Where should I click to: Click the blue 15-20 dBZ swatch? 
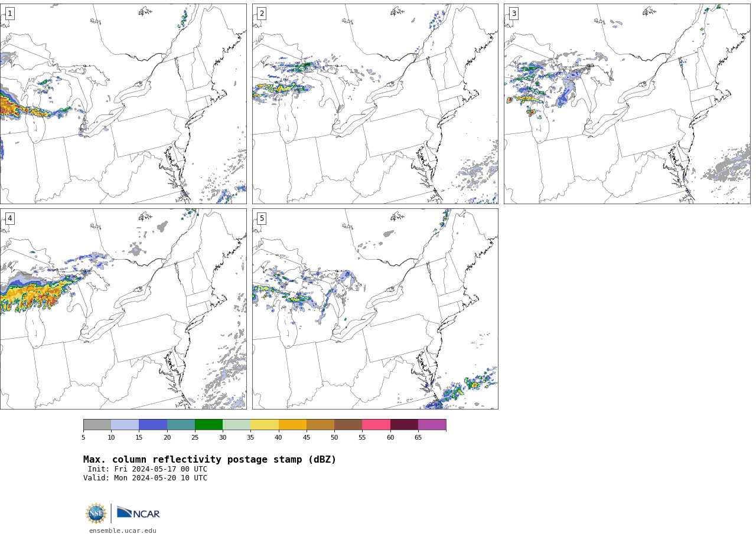tap(153, 425)
